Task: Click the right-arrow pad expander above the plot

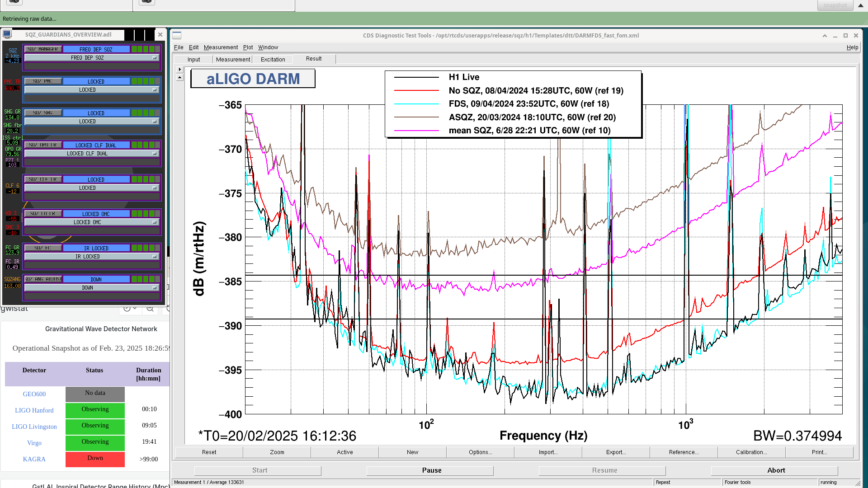Action: point(179,70)
